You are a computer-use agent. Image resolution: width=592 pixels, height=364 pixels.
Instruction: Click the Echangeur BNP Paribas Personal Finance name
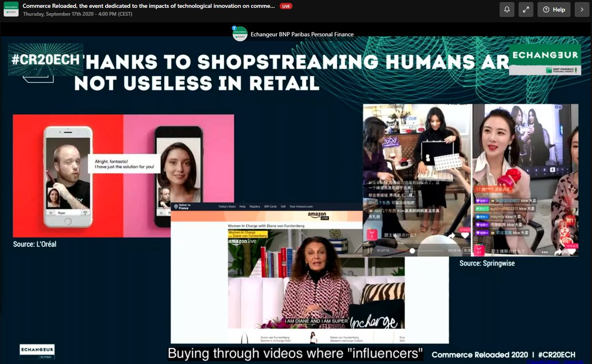302,35
